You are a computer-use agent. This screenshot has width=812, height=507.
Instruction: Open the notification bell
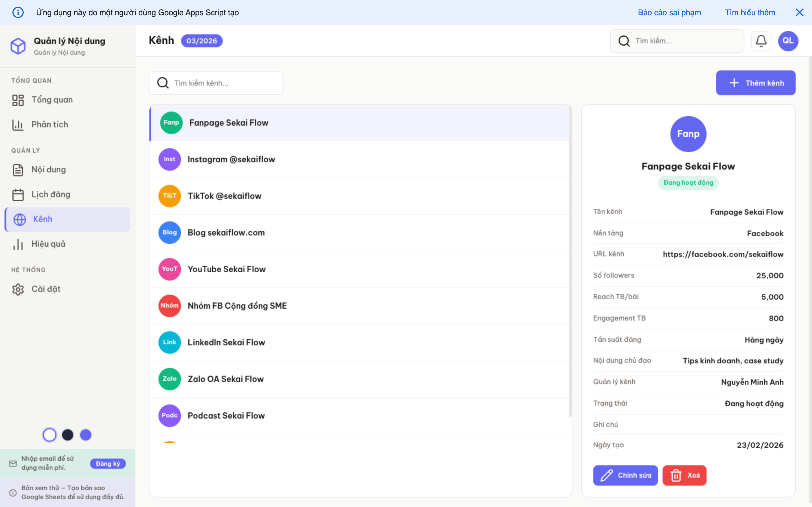point(761,41)
